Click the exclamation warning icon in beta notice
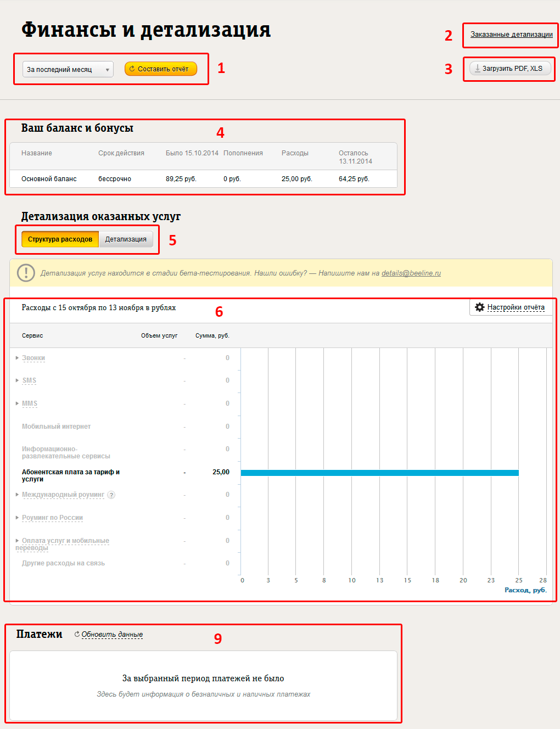The width and height of the screenshot is (560, 729). 26,273
